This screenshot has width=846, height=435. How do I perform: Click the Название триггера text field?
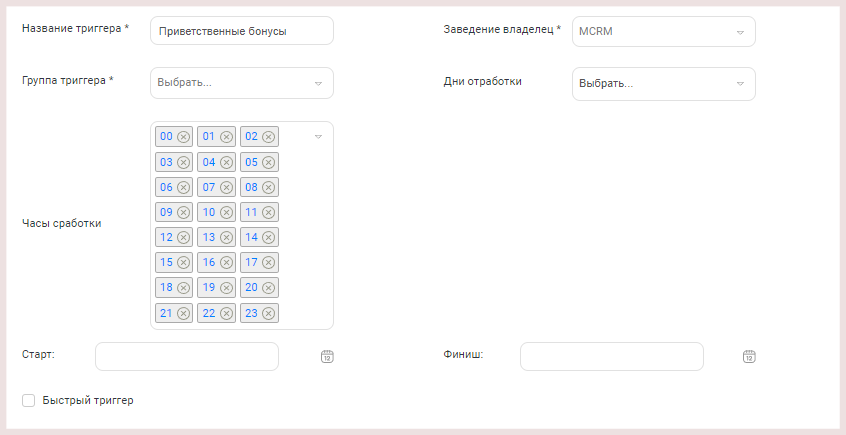coord(242,31)
